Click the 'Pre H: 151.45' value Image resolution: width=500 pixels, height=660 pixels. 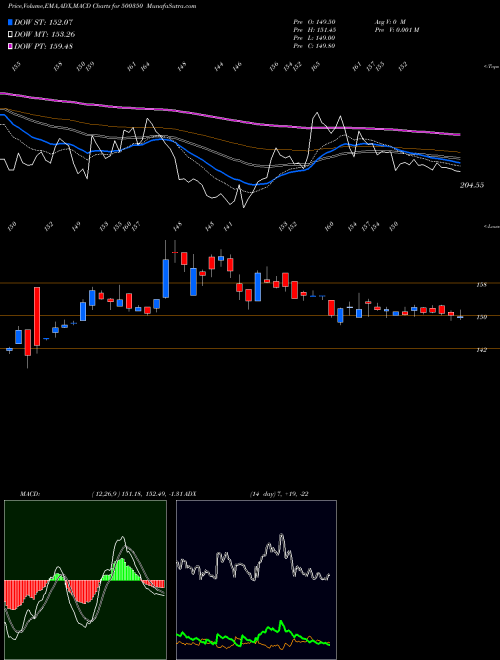pos(314,30)
